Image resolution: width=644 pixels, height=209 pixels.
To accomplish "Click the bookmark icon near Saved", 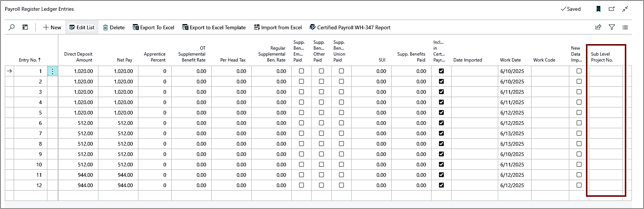I will coord(598,9).
